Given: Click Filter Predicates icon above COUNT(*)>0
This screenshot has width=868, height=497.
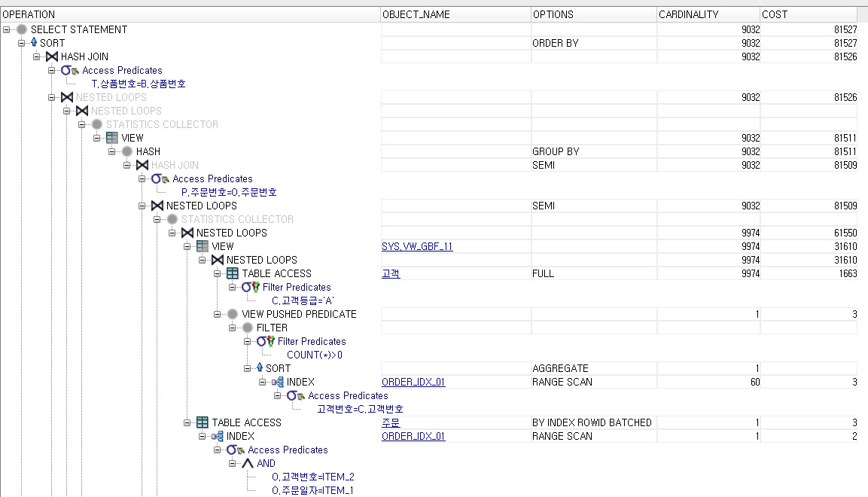Looking at the screenshot, I should pyautogui.click(x=265, y=341).
